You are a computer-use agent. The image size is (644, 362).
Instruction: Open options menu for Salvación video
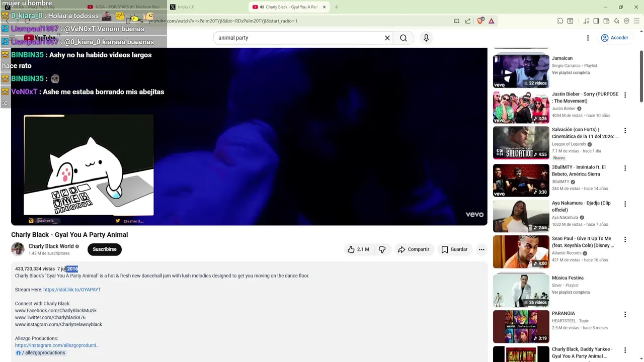coord(625,131)
